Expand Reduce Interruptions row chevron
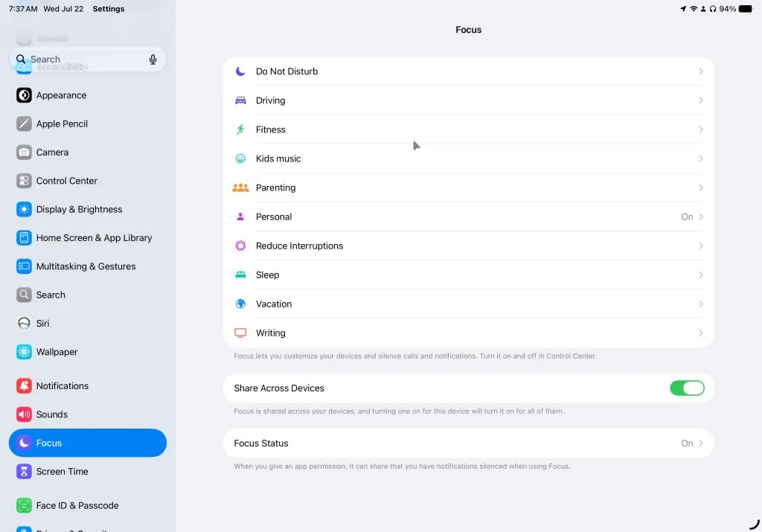762x532 pixels. 701,246
